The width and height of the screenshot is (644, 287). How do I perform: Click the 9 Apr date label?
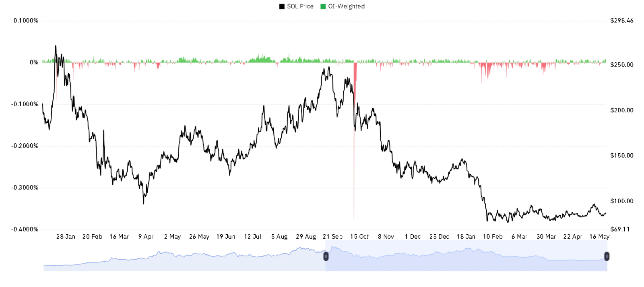[146, 237]
